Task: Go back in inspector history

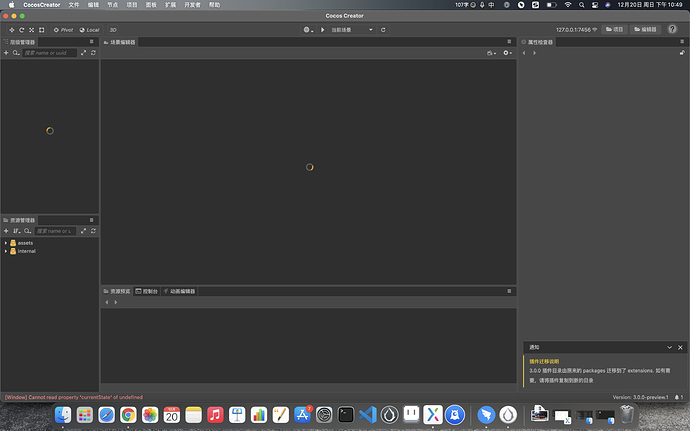Action: [x=524, y=53]
